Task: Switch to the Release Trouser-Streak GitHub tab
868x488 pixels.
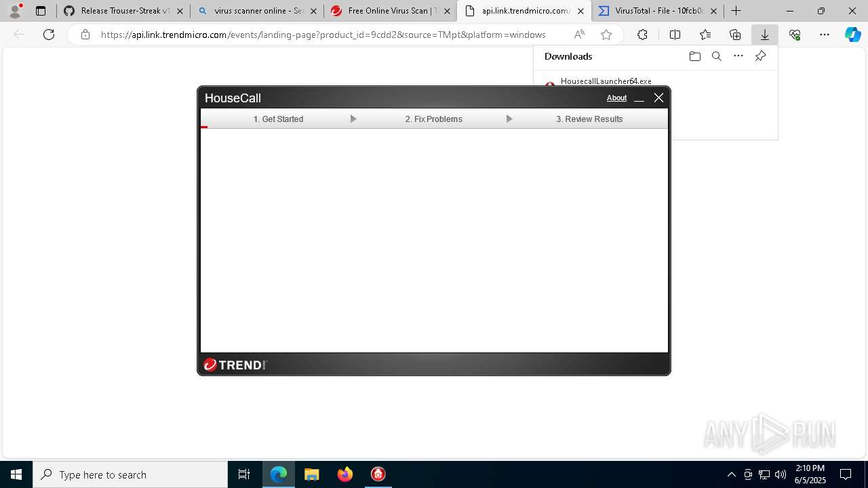Action: pyautogui.click(x=122, y=11)
